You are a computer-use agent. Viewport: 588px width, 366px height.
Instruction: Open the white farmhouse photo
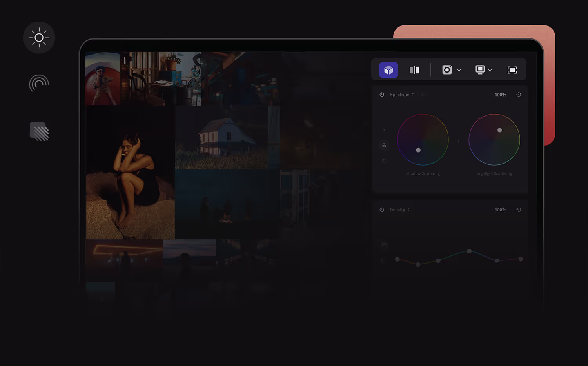(x=221, y=137)
